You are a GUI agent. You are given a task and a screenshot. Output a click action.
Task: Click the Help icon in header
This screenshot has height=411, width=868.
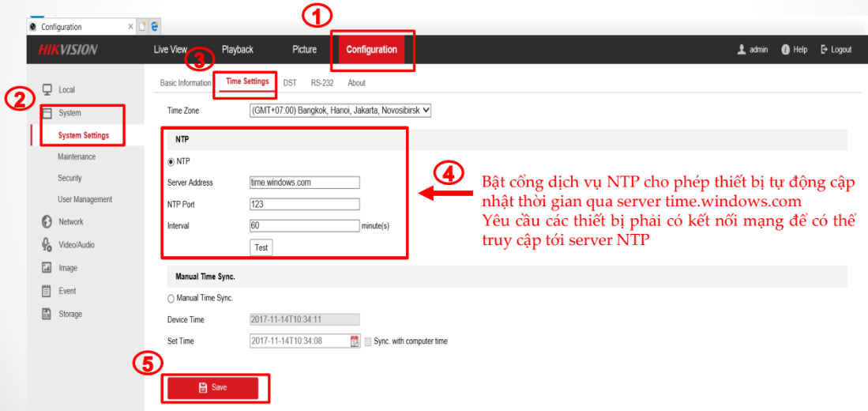coord(786,50)
